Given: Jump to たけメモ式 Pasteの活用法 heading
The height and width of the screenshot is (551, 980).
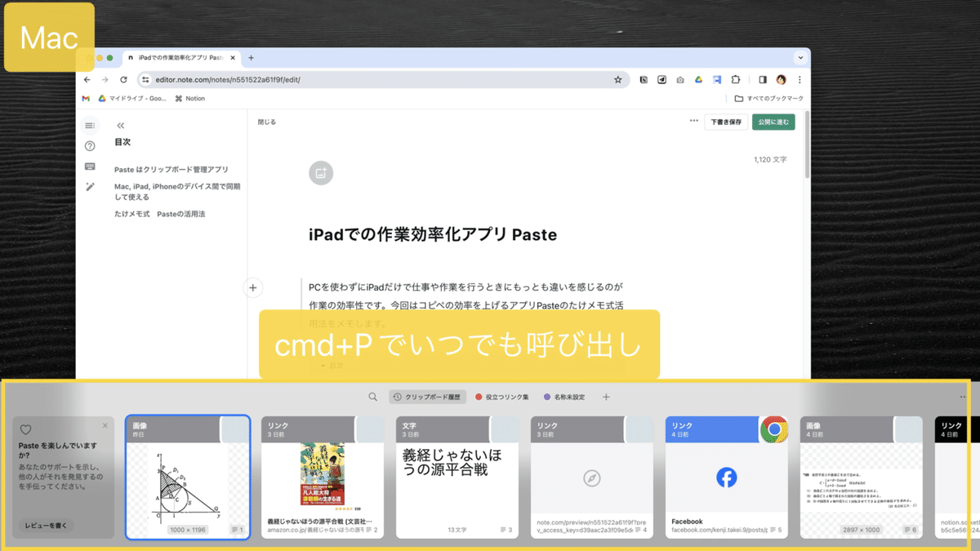Looking at the screenshot, I should pos(159,214).
